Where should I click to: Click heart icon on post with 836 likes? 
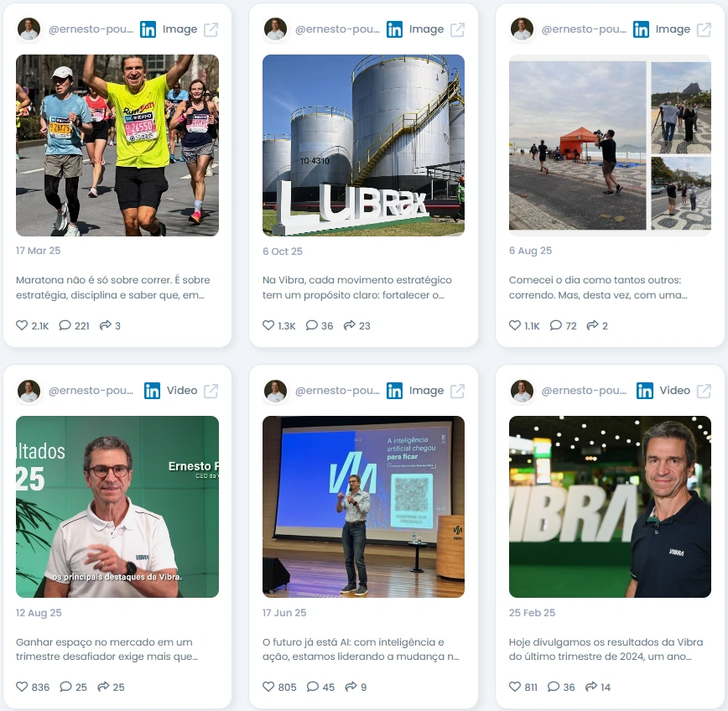[x=22, y=687]
